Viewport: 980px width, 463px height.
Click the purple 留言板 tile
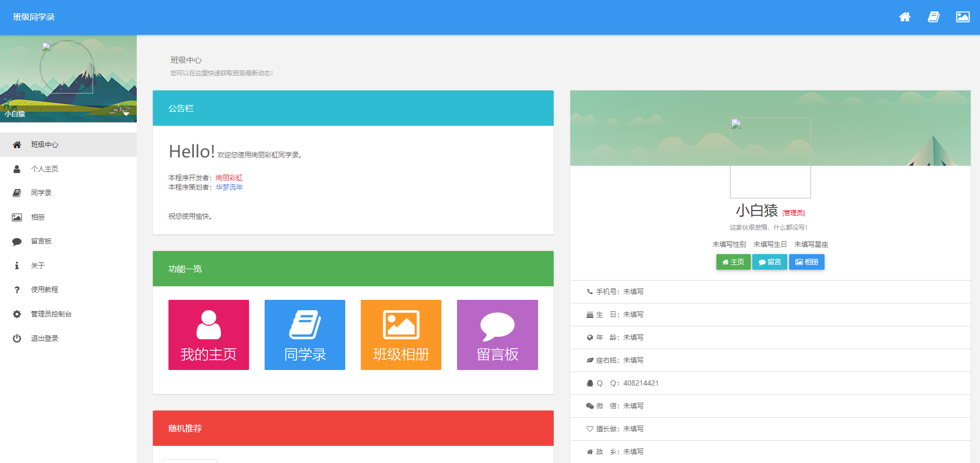[498, 335]
